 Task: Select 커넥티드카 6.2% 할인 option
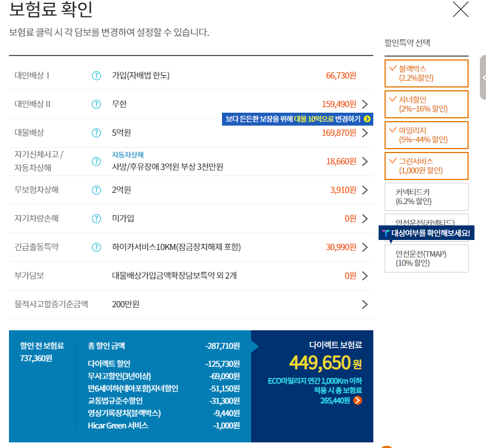tap(426, 196)
